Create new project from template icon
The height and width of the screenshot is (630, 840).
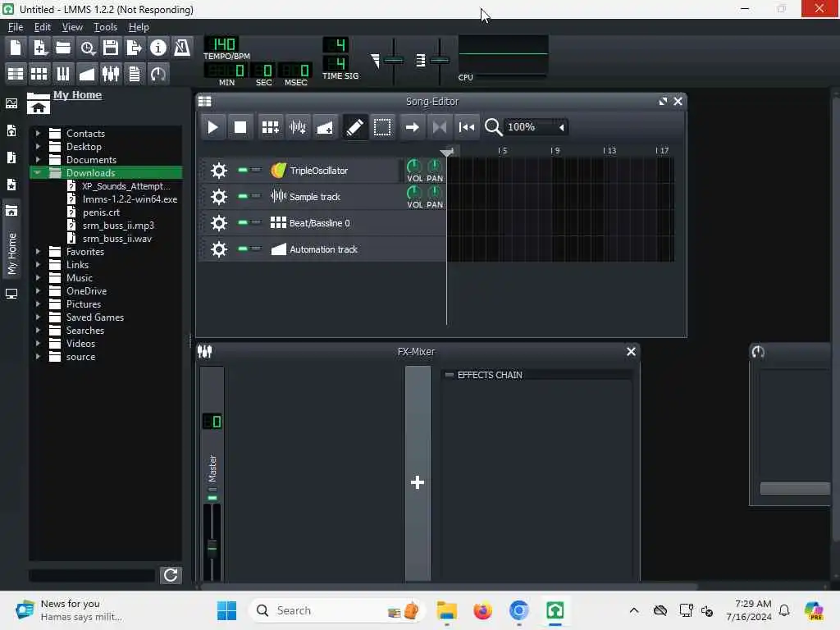(39, 48)
